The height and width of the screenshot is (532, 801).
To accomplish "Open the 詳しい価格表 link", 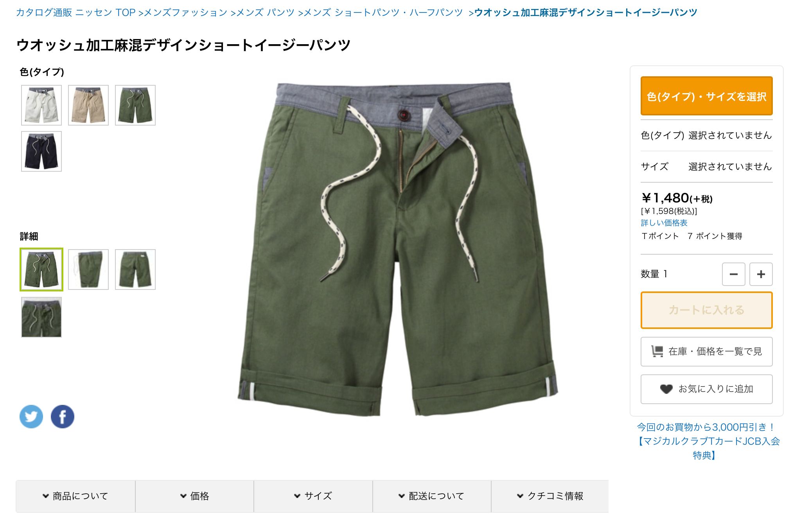I will coord(664,223).
